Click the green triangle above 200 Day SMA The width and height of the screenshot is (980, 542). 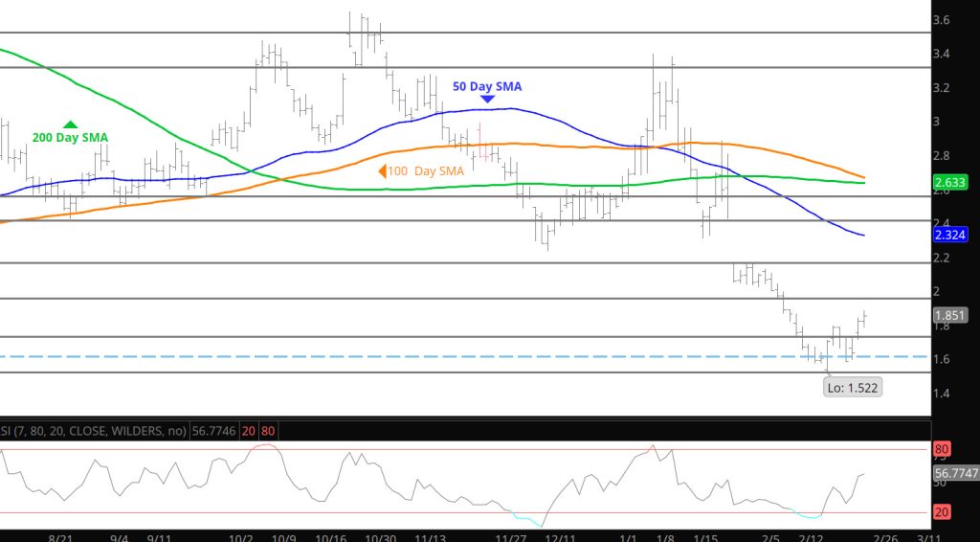71,124
